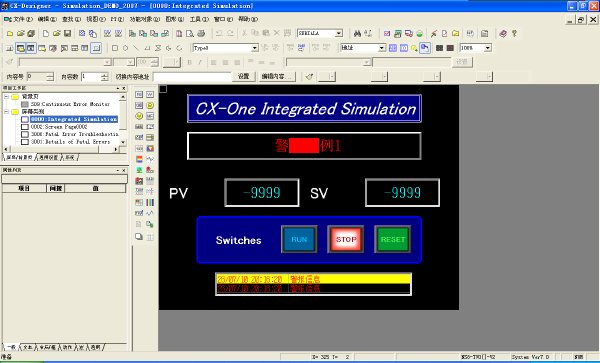Click the yellow highlighted alarm list row

pos(313,279)
